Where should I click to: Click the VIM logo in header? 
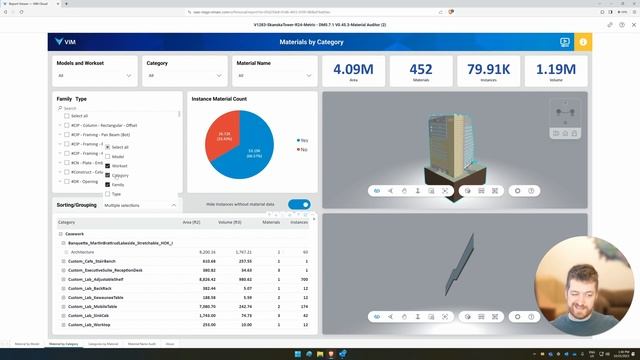(65, 42)
